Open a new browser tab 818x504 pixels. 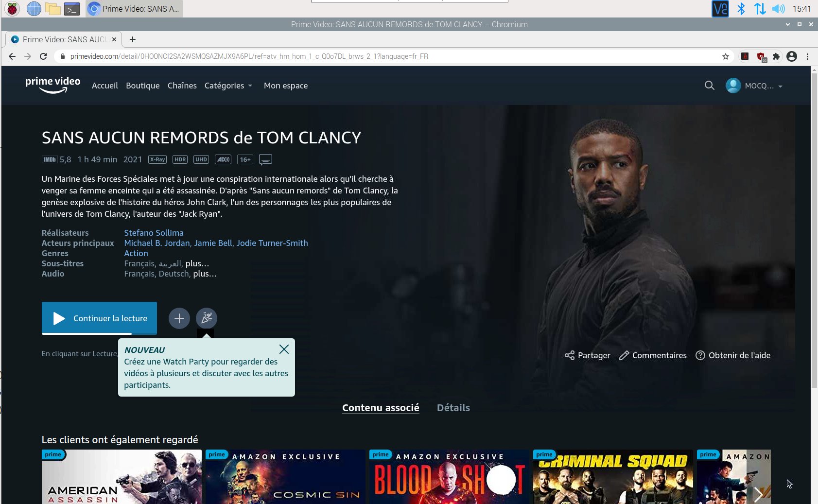tap(133, 39)
